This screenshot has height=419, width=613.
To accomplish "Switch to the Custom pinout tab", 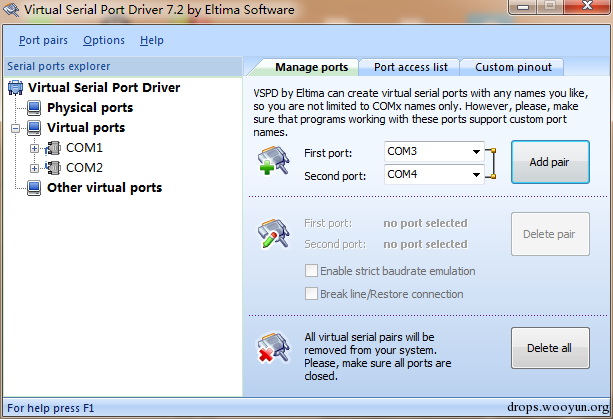I will click(513, 67).
